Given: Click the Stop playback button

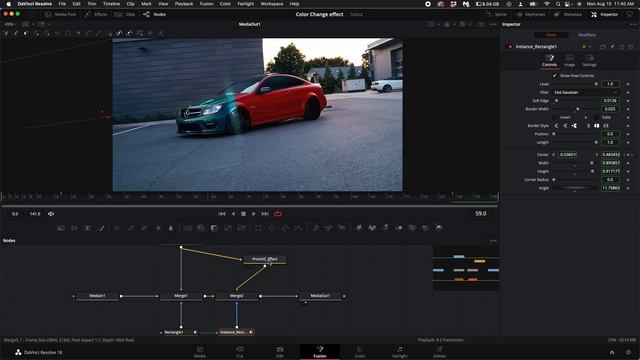Looking at the screenshot, I should tap(243, 213).
